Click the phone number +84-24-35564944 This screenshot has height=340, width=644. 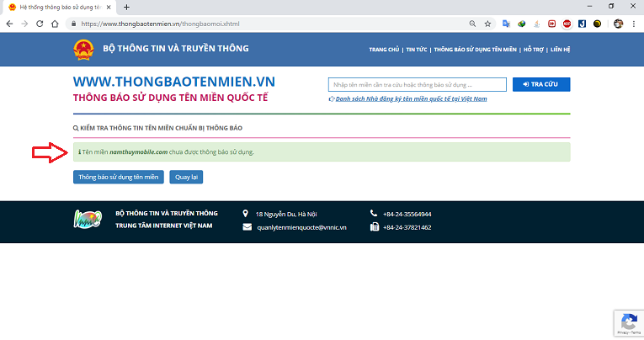[x=407, y=214]
